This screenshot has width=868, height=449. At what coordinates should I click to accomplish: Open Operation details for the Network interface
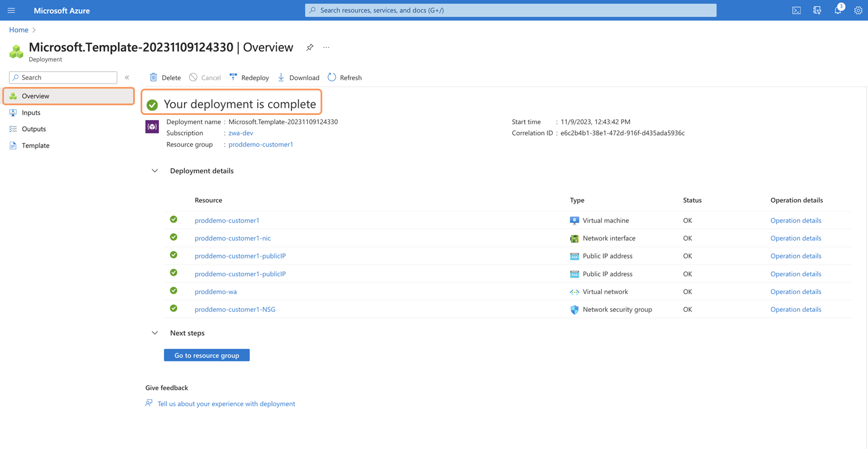point(795,238)
